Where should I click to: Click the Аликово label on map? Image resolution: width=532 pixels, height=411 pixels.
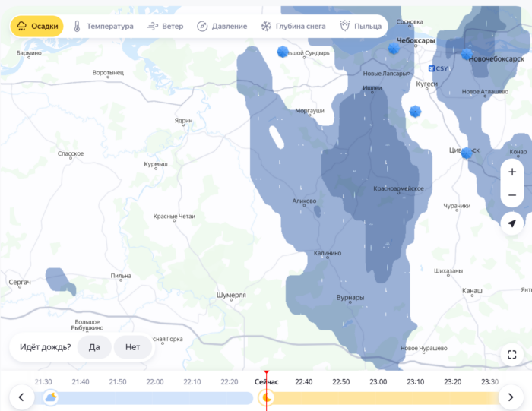304,201
